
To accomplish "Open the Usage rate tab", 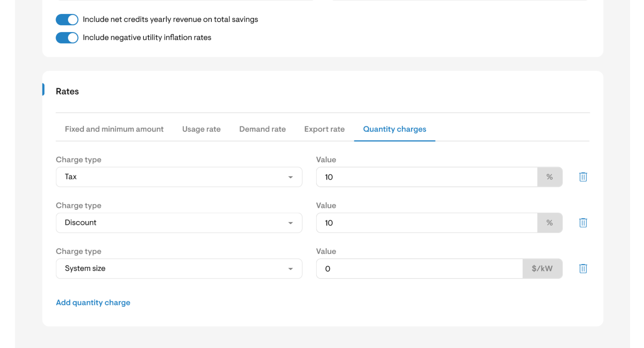I will pyautogui.click(x=201, y=129).
